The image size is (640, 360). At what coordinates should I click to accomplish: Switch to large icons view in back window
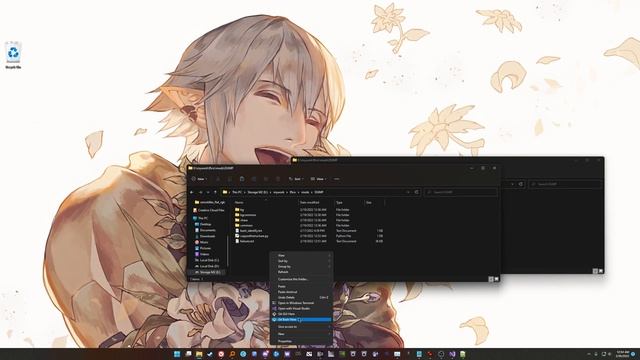coord(600,271)
